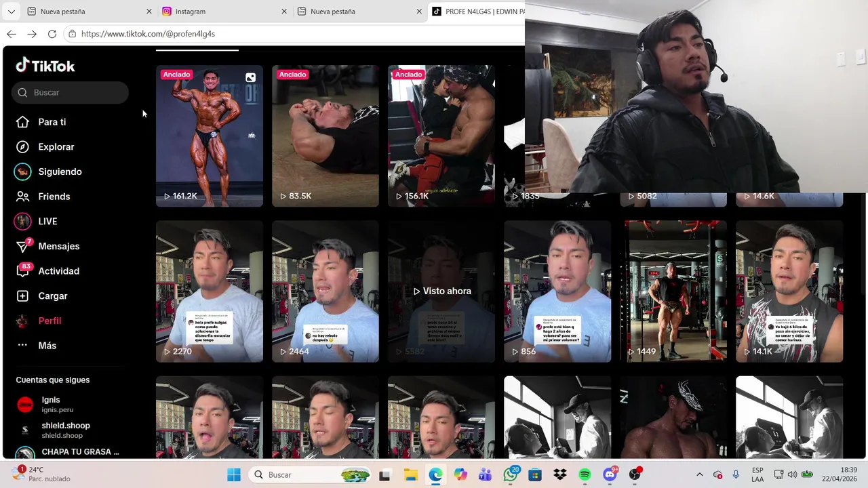The height and width of the screenshot is (488, 868).
Task: Open Copilot from taskbar
Action: click(460, 475)
